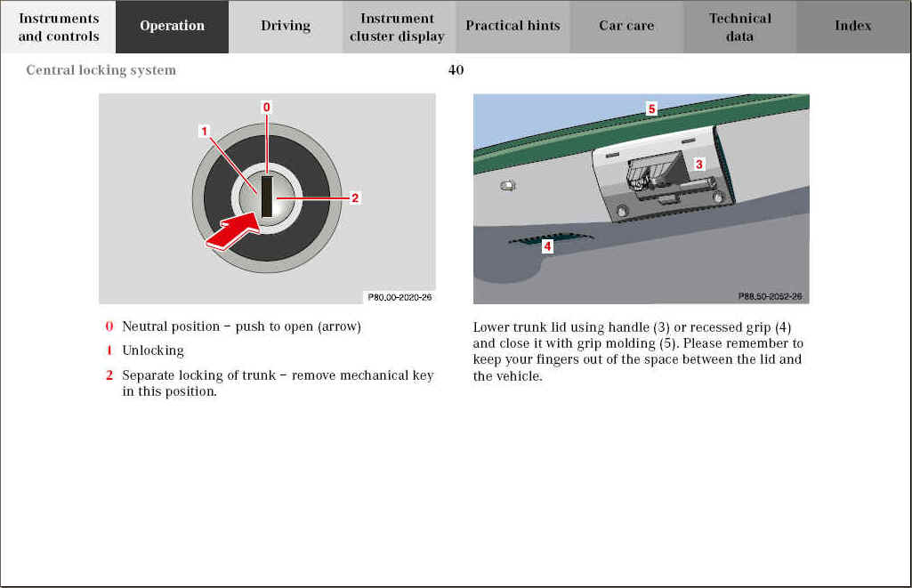912x588 pixels.
Task: Click callout label 4 on recessed grip
Action: pyautogui.click(x=547, y=247)
